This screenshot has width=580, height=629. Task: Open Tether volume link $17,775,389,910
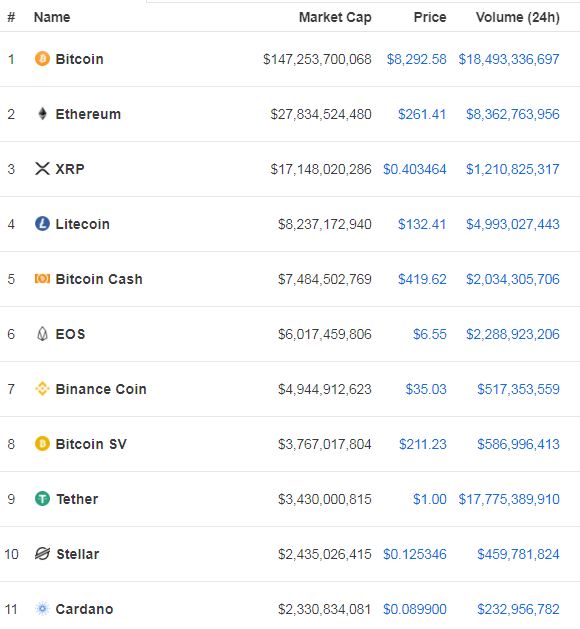tap(509, 499)
